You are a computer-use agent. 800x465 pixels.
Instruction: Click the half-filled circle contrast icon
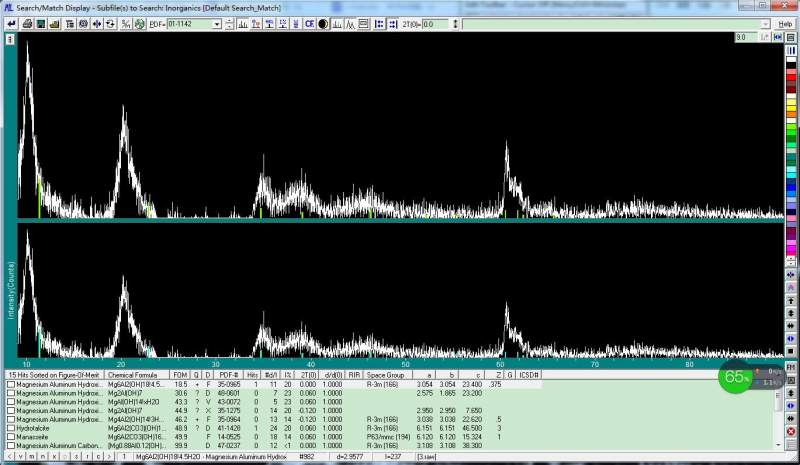pos(324,23)
